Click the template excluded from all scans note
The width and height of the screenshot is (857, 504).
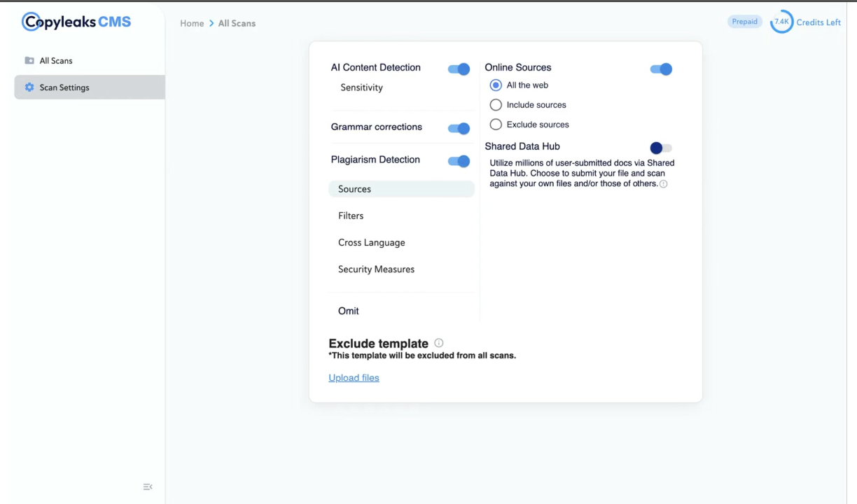point(422,356)
